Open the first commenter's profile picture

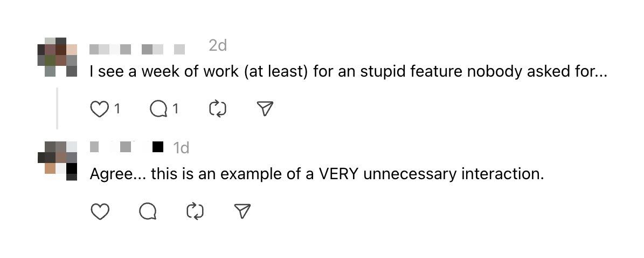[58, 57]
